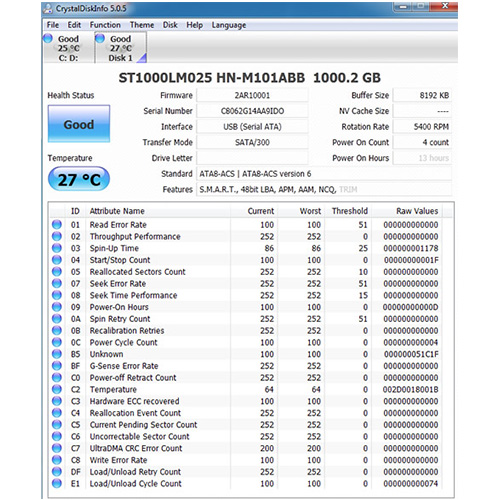
Task: Click status orb for Spin Retry Count
Action: click(57, 319)
